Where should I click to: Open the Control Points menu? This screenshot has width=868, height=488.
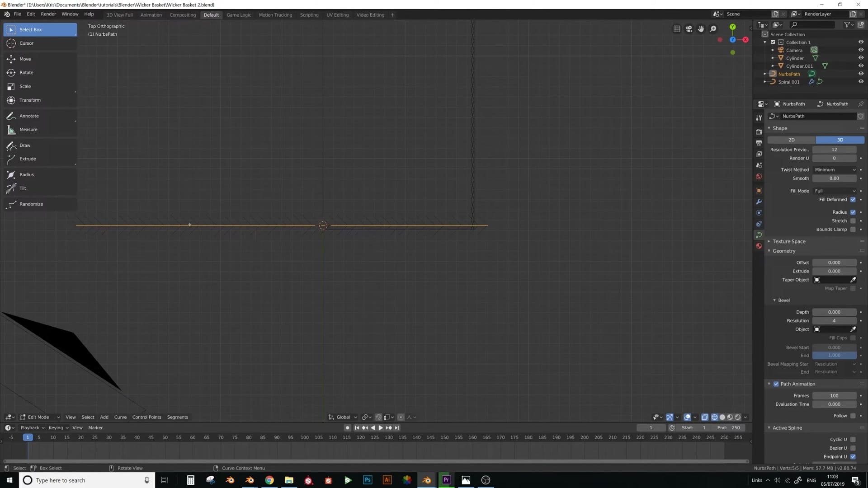[x=146, y=418]
